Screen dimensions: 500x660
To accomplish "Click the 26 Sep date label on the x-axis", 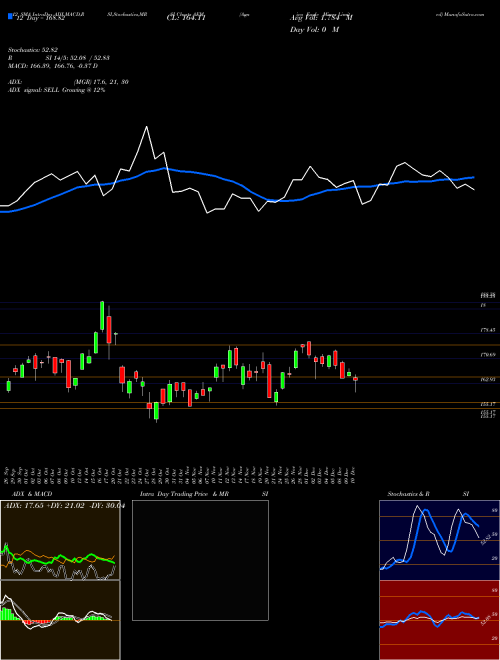I will [8, 475].
